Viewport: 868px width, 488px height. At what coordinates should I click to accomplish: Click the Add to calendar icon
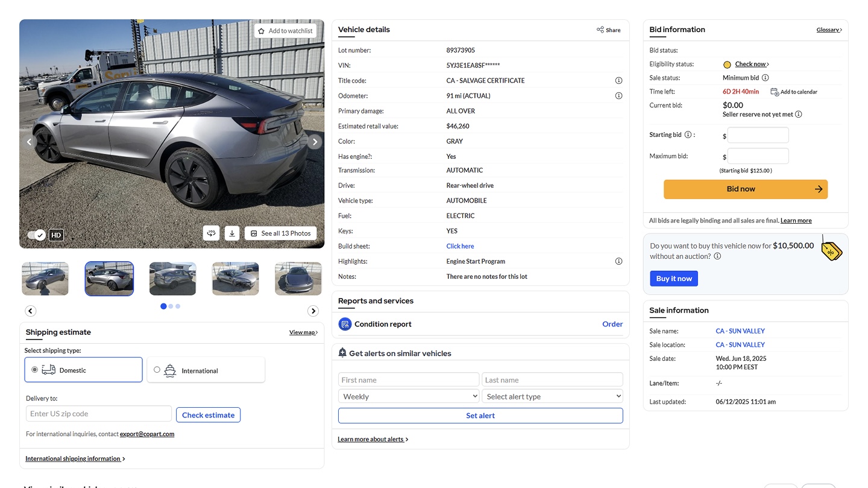click(774, 91)
